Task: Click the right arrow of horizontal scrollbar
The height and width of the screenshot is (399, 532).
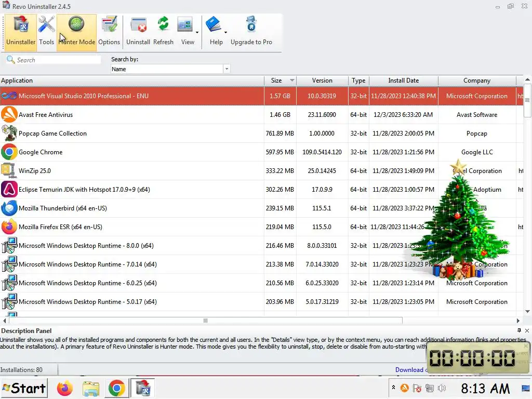Action: 518,321
